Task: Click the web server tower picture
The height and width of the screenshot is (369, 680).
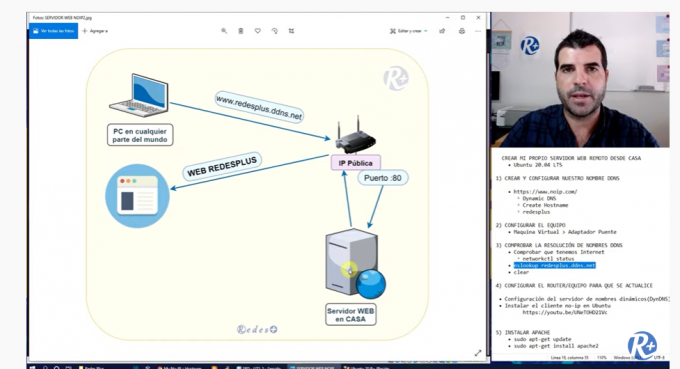Action: (x=355, y=264)
